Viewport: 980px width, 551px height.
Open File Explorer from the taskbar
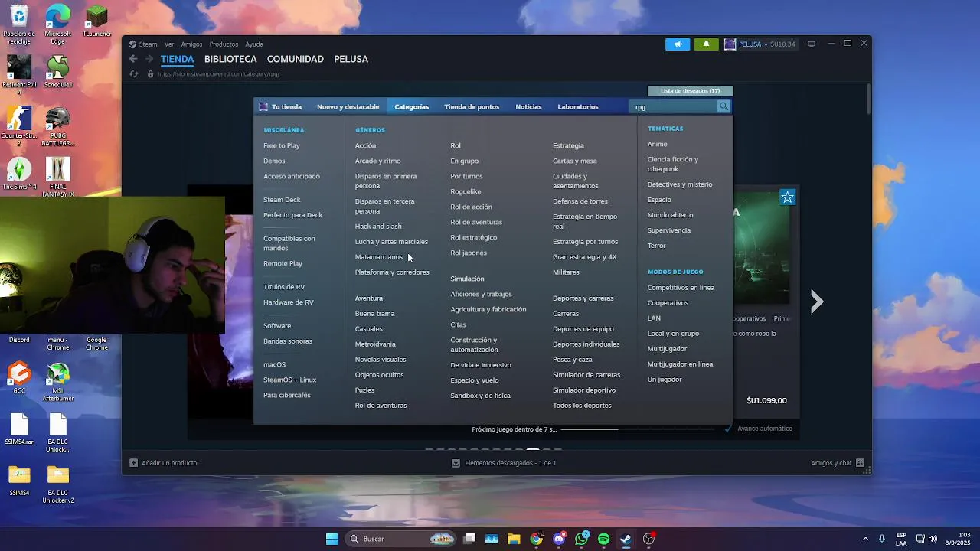click(514, 539)
